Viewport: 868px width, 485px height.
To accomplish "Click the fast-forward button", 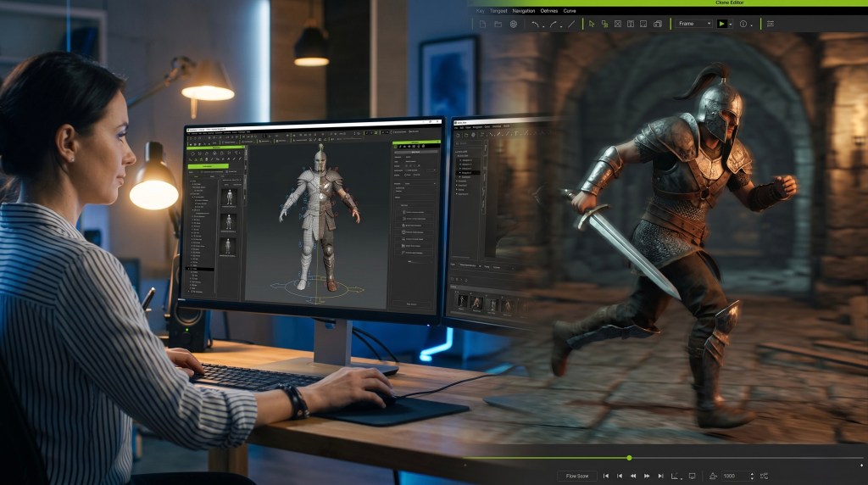I will click(x=647, y=477).
